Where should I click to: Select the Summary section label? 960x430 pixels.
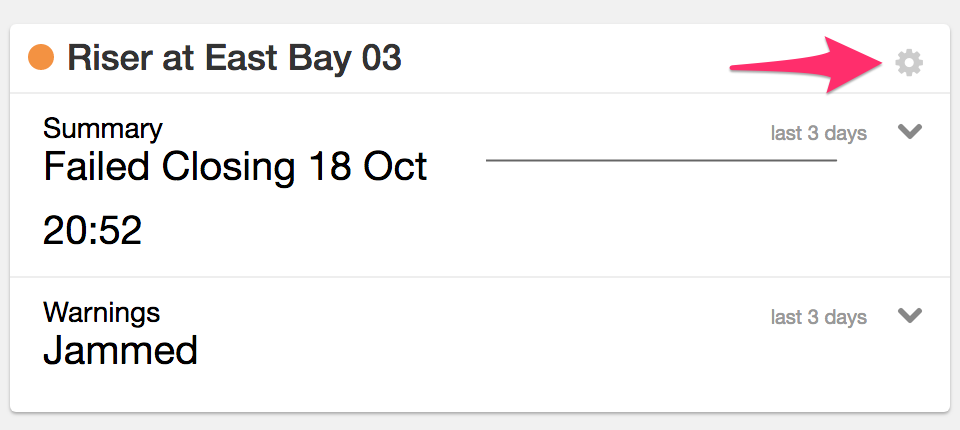coord(102,128)
